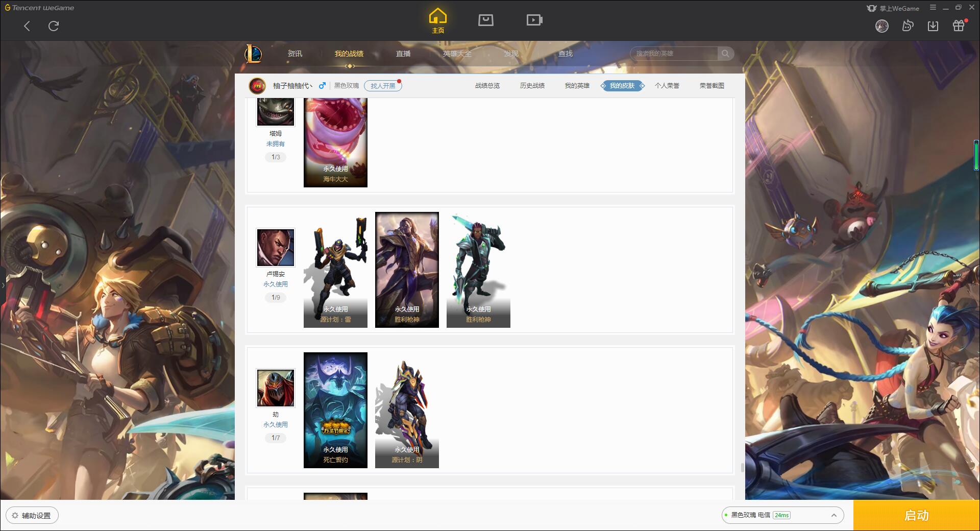Open the 胜利枪神 model render skin card
The image size is (980, 531).
478,270
